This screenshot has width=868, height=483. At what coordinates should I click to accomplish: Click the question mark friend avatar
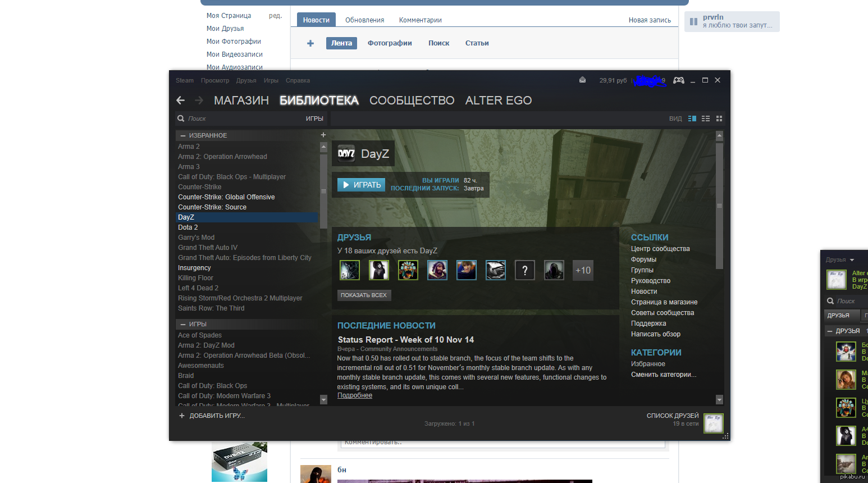tap(524, 270)
